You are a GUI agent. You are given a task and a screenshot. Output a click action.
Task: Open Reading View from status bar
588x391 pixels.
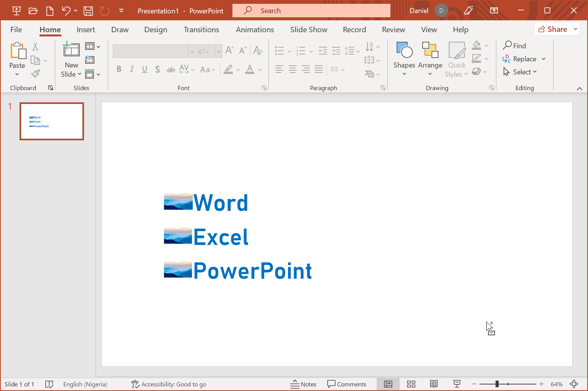[434, 384]
